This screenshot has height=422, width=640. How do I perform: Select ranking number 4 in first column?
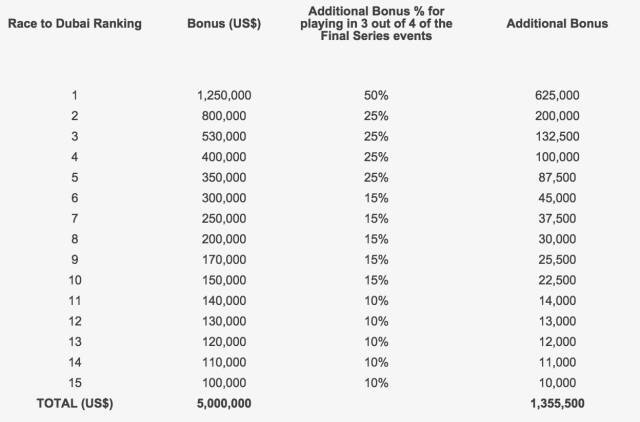click(x=75, y=157)
